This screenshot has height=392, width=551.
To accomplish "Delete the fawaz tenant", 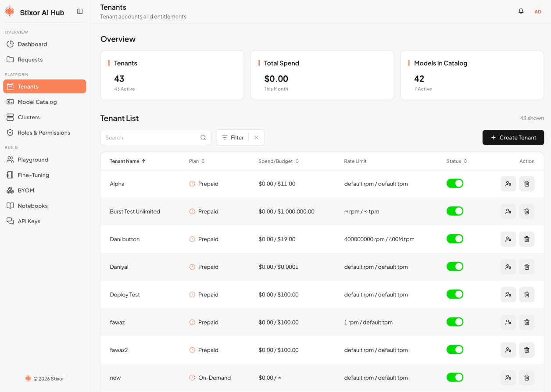I will point(527,322).
